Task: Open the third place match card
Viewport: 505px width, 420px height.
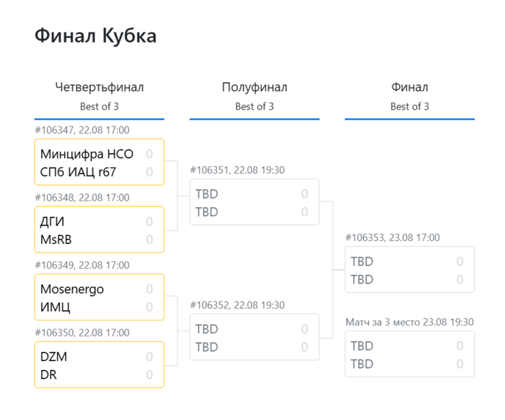Action: pos(410,354)
